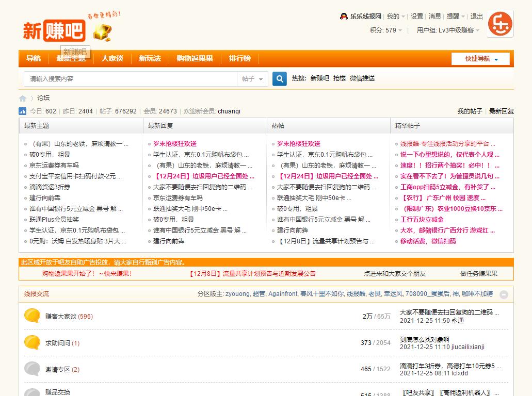Open the 帖子 search type dropdown
Viewport: 532px width, 396px height.
coord(252,78)
